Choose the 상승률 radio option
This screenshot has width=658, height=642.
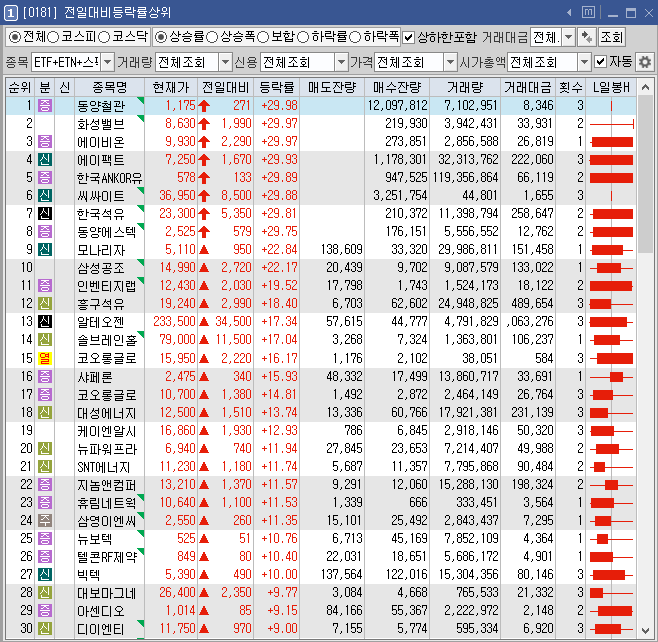click(x=161, y=37)
